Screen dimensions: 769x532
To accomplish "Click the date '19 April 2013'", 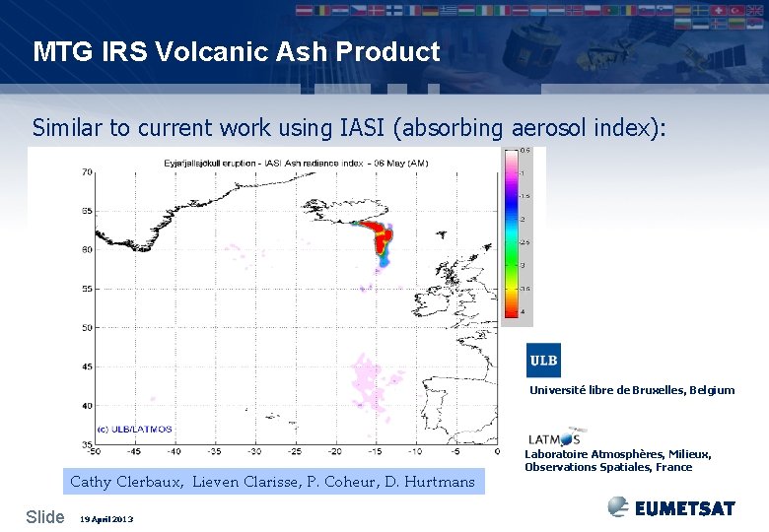I will pyautogui.click(x=106, y=519).
